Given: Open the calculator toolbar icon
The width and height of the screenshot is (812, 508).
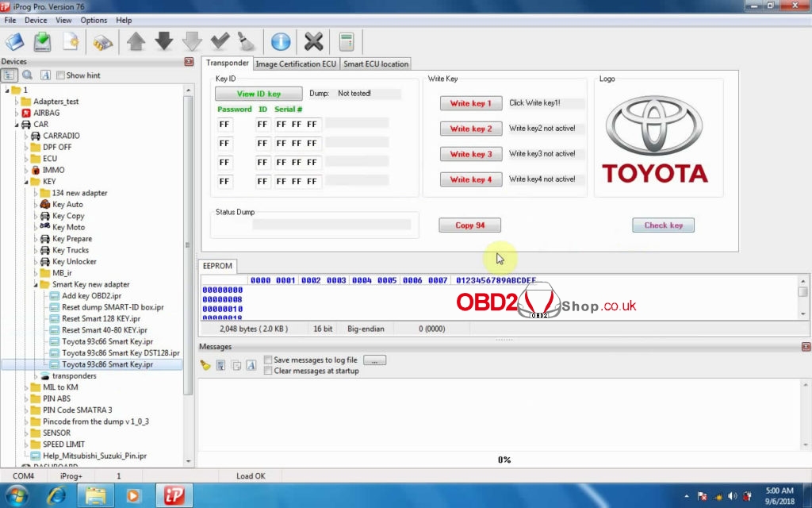Looking at the screenshot, I should tap(347, 41).
